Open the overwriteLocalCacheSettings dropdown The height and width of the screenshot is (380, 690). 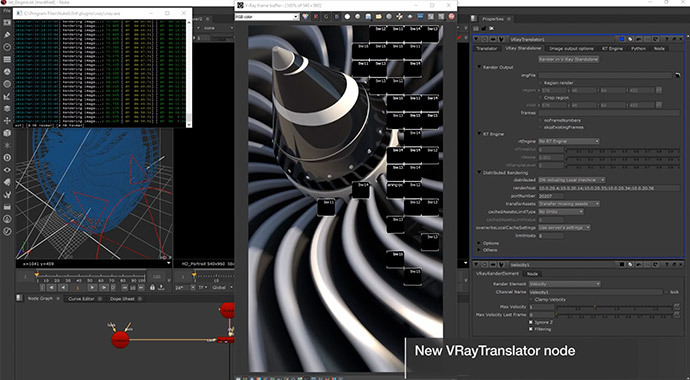[564, 227]
